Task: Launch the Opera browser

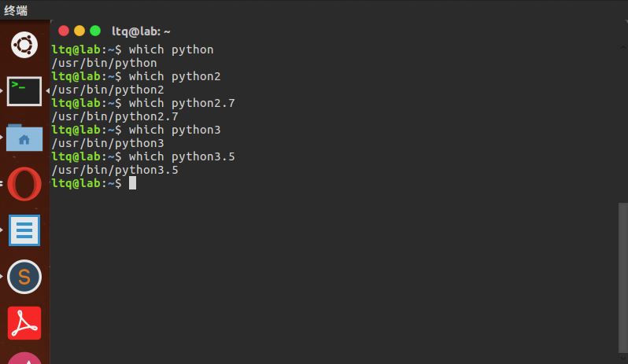Action: point(24,185)
